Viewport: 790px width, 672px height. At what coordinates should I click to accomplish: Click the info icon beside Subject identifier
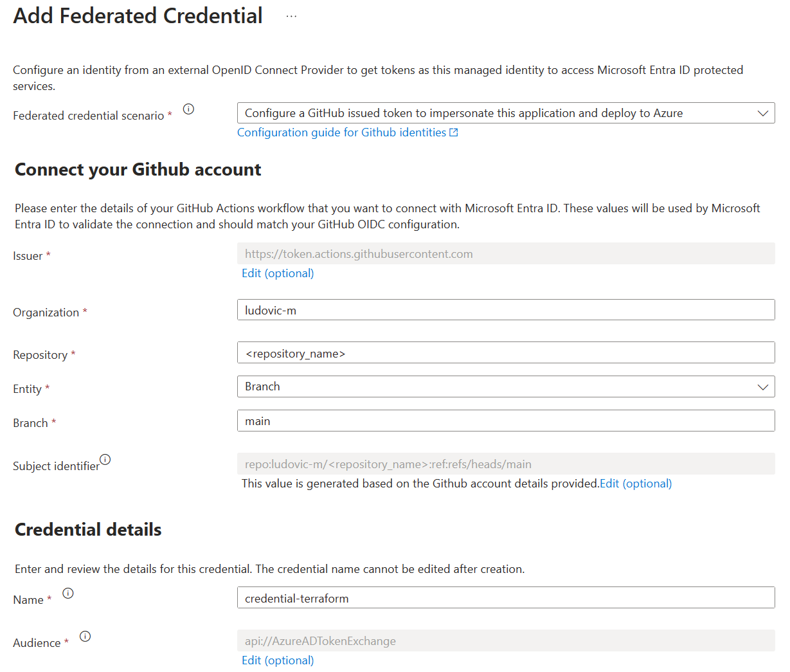click(x=105, y=459)
